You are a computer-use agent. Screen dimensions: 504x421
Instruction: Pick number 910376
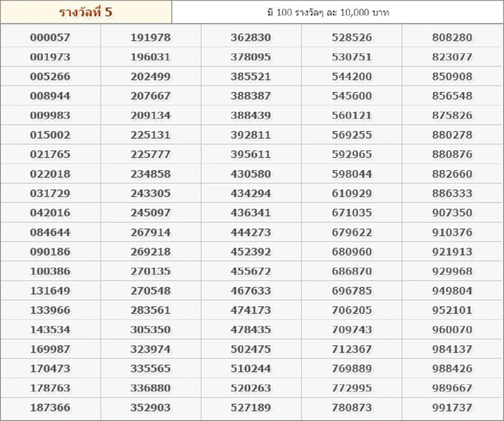(x=452, y=232)
